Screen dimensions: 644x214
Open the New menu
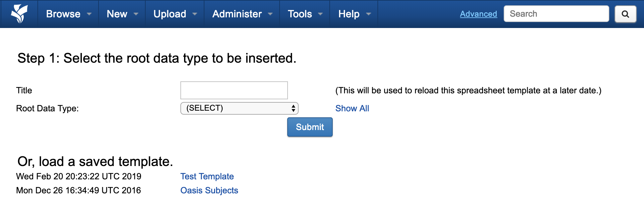[x=117, y=14]
